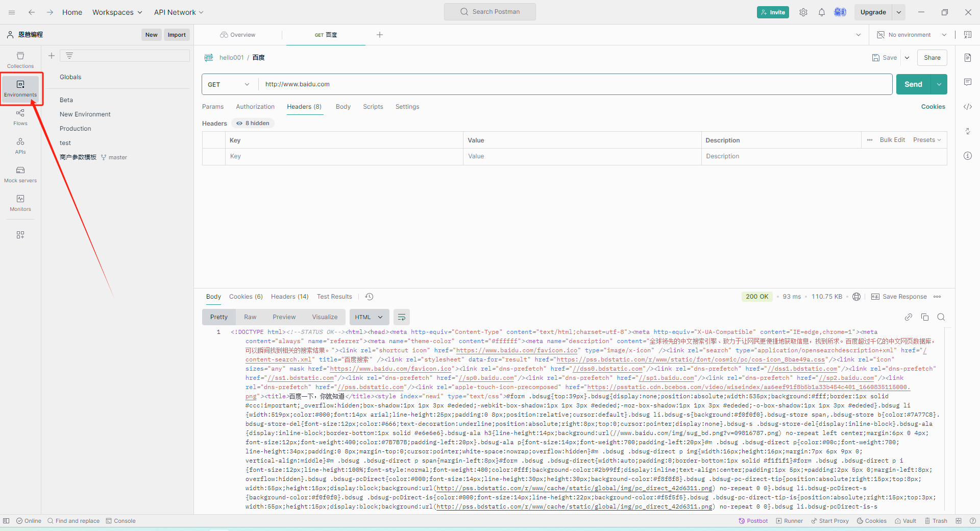
Task: Open Flows in the sidebar
Action: point(20,117)
